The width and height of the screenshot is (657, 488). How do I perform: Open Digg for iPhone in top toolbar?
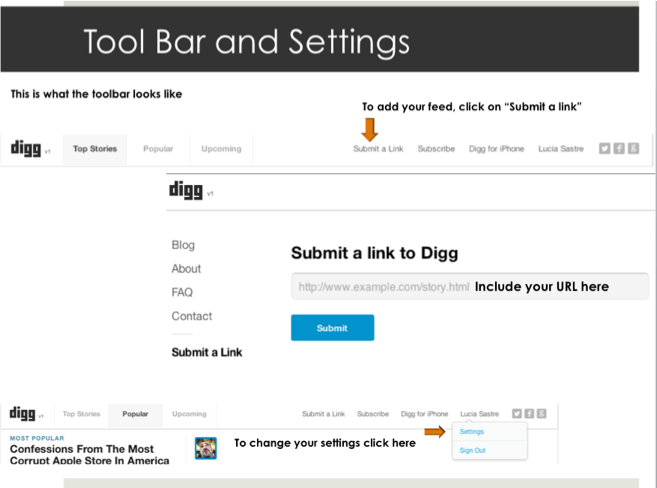click(x=497, y=149)
